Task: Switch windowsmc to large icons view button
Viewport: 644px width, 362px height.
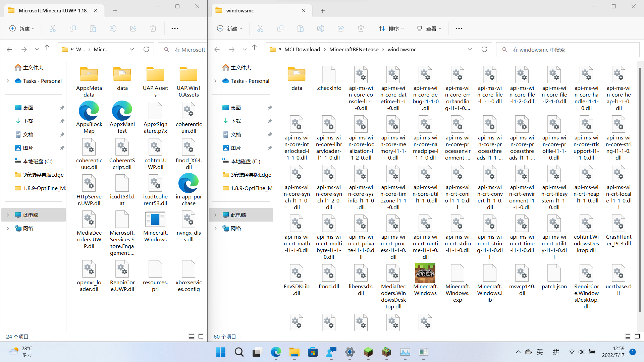Action: click(x=637, y=337)
